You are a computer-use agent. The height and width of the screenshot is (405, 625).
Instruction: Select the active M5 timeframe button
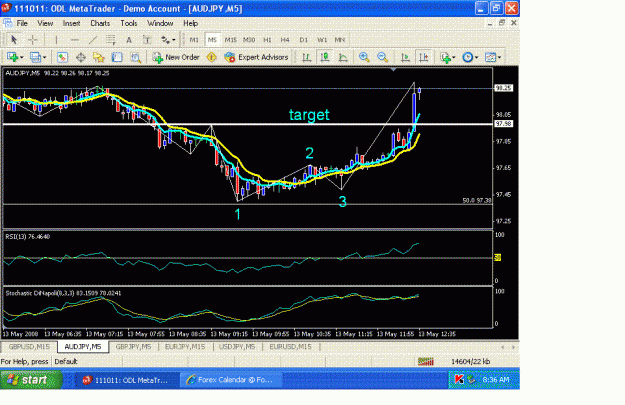point(212,39)
